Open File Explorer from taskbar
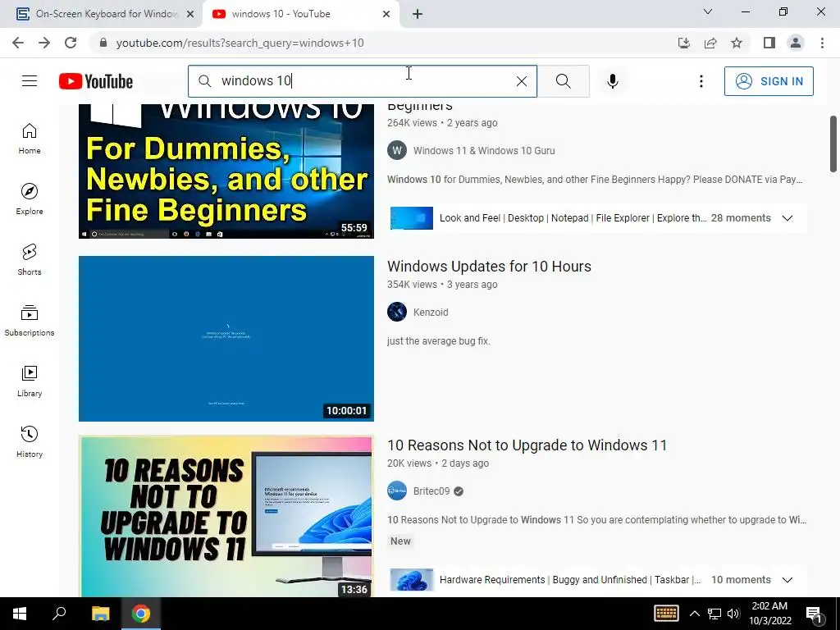This screenshot has height=630, width=840. coord(100,614)
